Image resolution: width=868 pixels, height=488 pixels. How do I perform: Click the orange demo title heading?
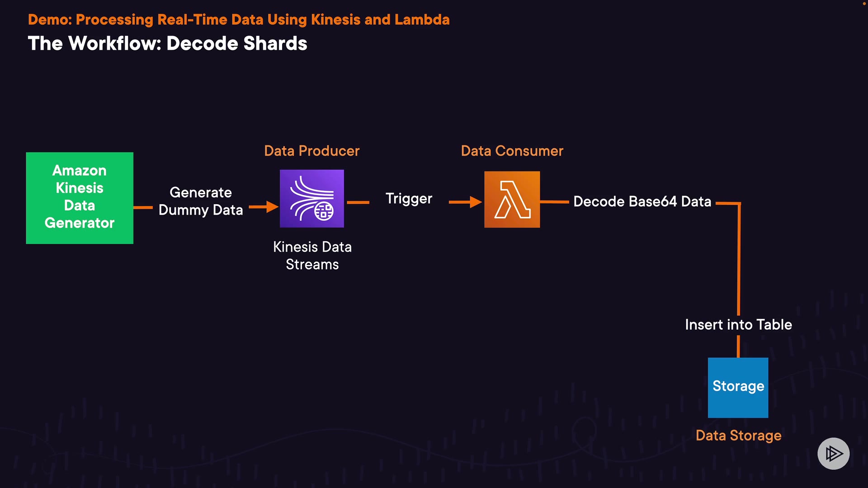pyautogui.click(x=239, y=19)
